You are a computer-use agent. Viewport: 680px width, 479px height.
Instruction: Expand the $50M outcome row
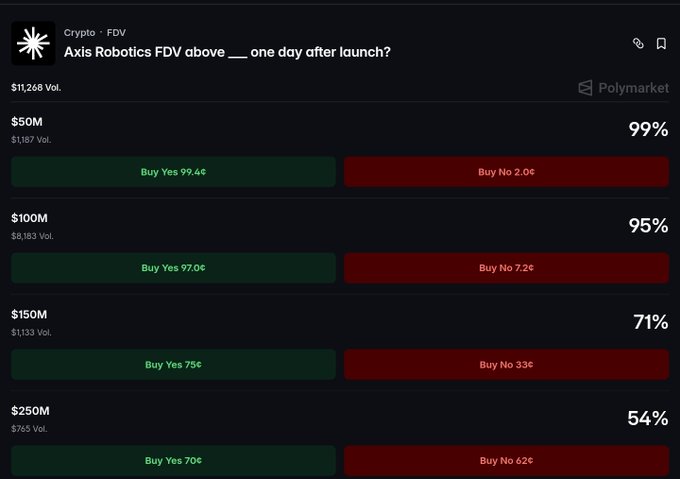click(x=340, y=130)
